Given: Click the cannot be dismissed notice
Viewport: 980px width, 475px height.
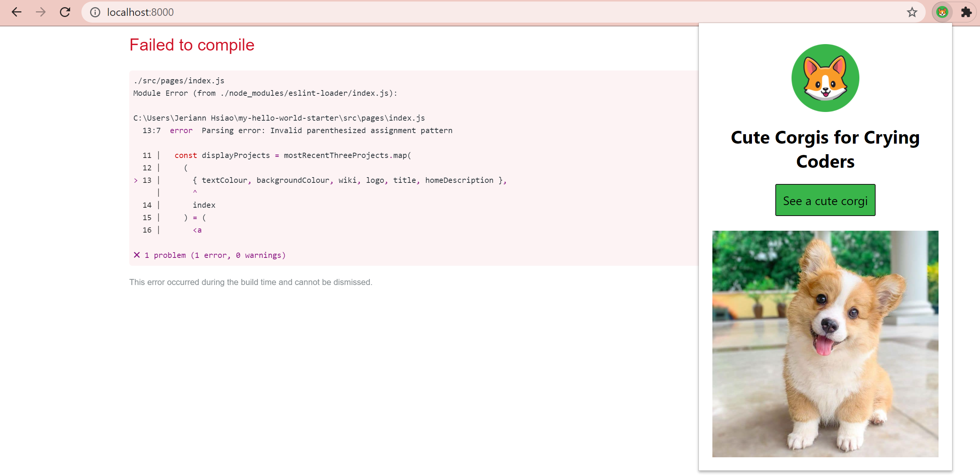Looking at the screenshot, I should pos(250,282).
